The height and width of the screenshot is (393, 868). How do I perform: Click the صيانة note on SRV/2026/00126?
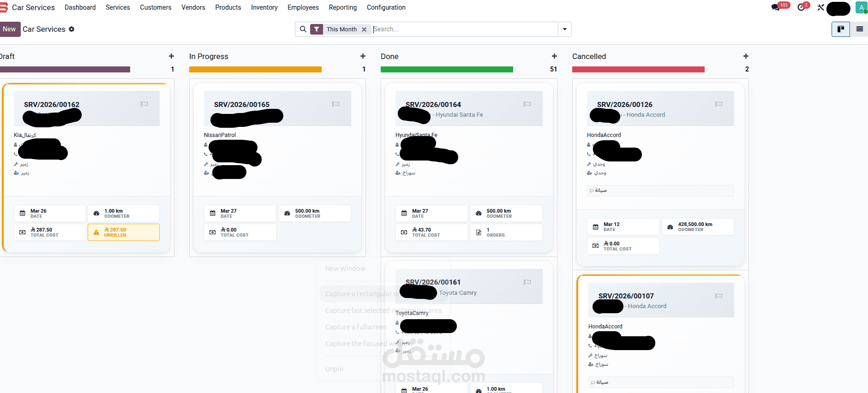(x=660, y=191)
